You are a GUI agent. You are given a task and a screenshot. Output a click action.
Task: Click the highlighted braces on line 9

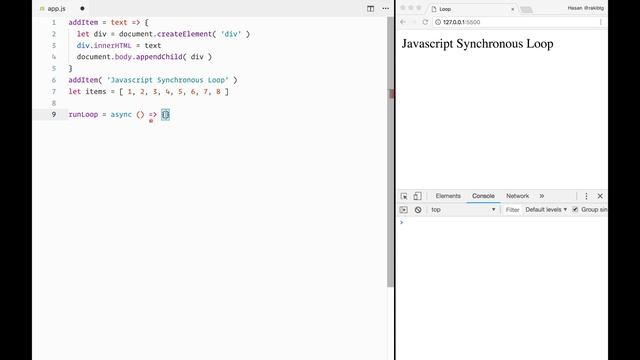[x=165, y=114]
